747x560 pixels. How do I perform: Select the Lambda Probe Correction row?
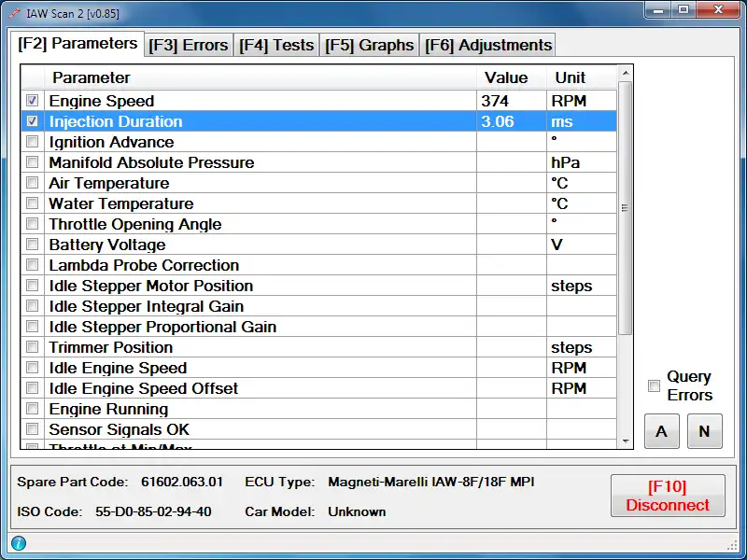[x=318, y=265]
